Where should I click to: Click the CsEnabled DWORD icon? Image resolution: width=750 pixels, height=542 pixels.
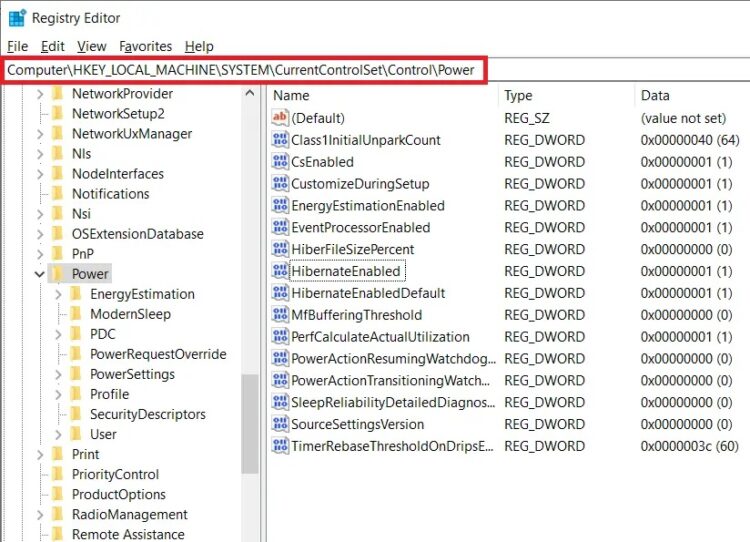[280, 162]
